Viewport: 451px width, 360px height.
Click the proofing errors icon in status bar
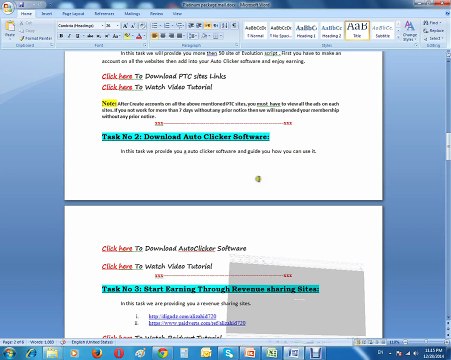(x=63, y=342)
